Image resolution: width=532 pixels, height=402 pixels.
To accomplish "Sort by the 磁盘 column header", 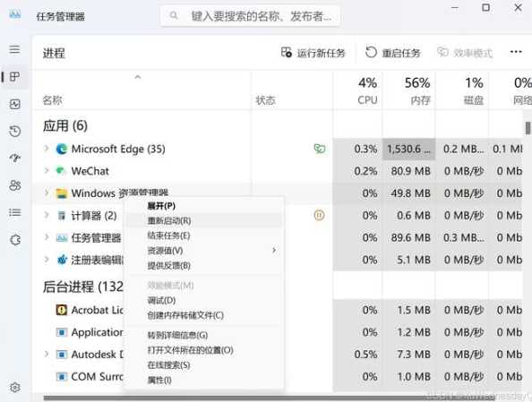I will click(x=462, y=91).
